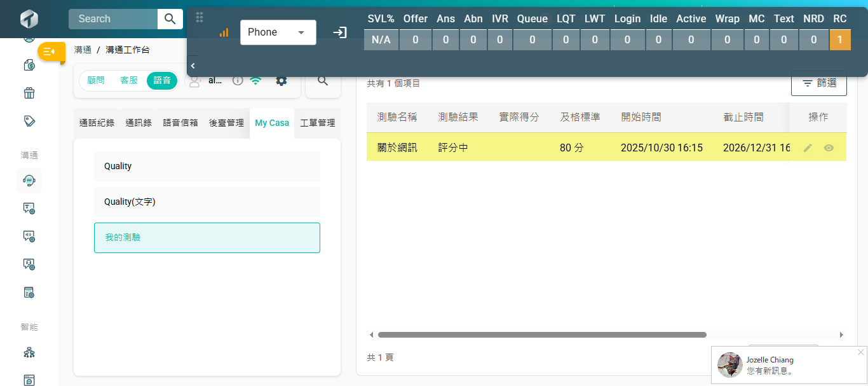This screenshot has width=868, height=386.
Task: Click the green wifi connection status icon
Action: click(255, 81)
